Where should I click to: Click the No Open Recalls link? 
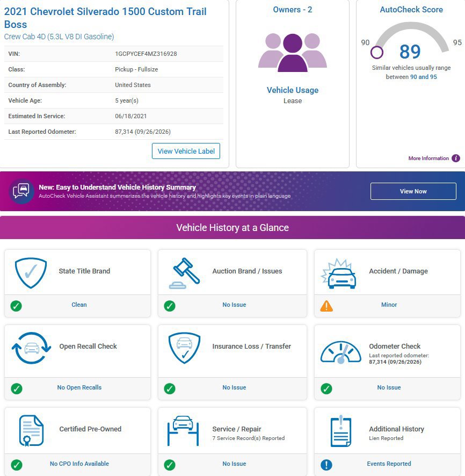click(x=79, y=387)
